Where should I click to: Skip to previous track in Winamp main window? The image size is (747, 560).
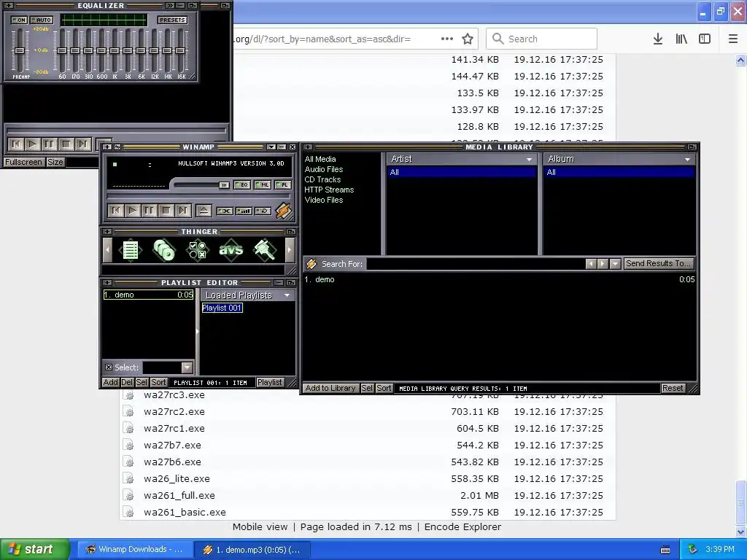[x=116, y=211]
